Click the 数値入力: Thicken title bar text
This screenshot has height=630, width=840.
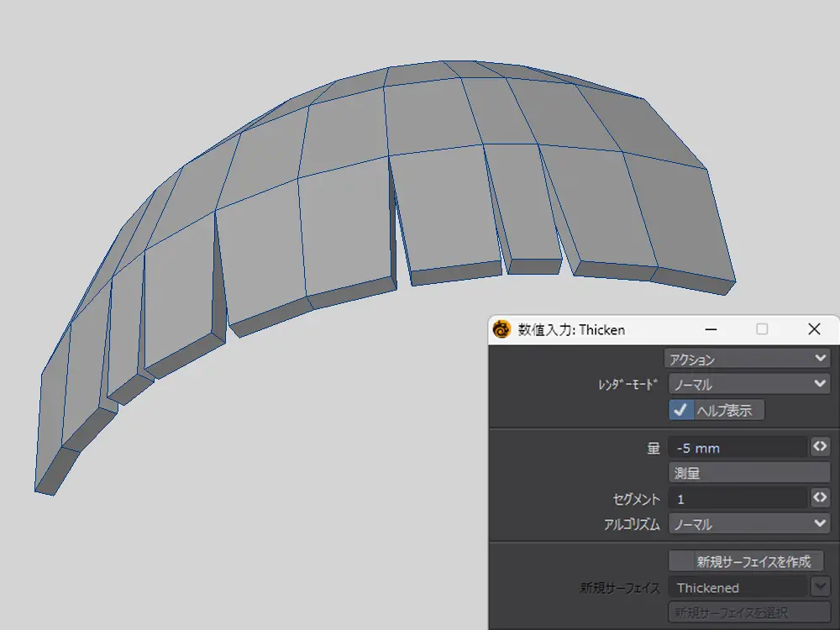click(571, 330)
